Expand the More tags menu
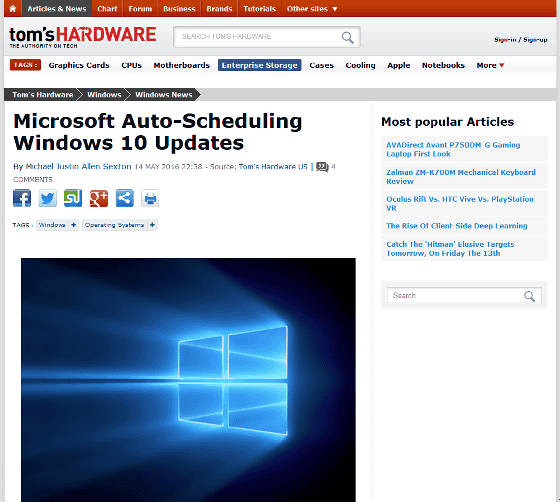560x502 pixels. 490,65
